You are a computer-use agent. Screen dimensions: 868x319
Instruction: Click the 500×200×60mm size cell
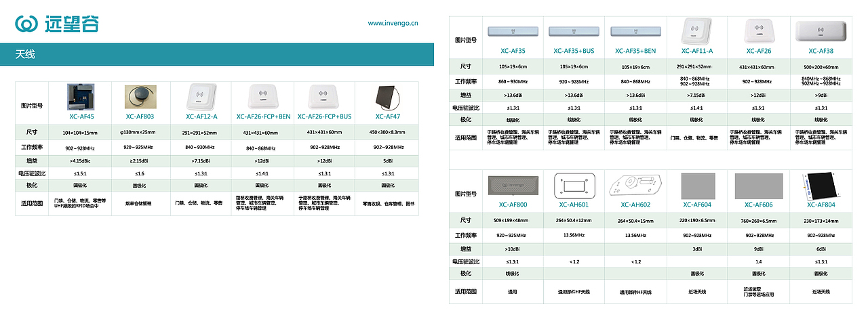tap(821, 67)
